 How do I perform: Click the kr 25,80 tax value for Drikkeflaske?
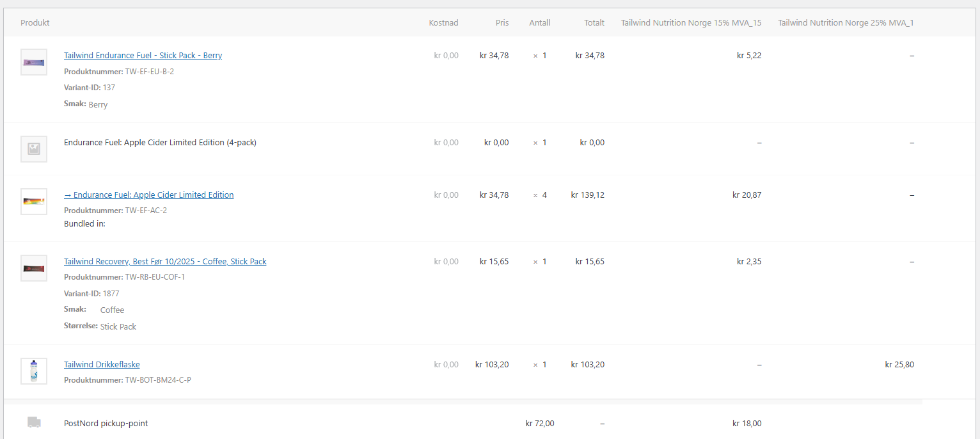899,365
